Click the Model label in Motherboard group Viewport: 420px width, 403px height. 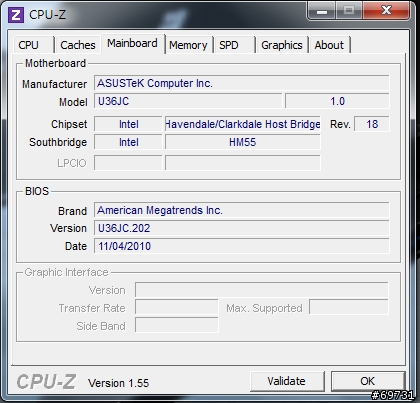73,102
